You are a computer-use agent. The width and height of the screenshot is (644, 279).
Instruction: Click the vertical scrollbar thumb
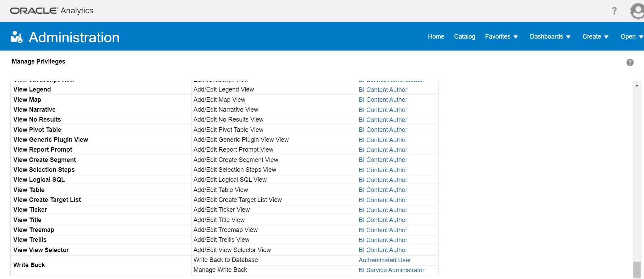[637, 270]
